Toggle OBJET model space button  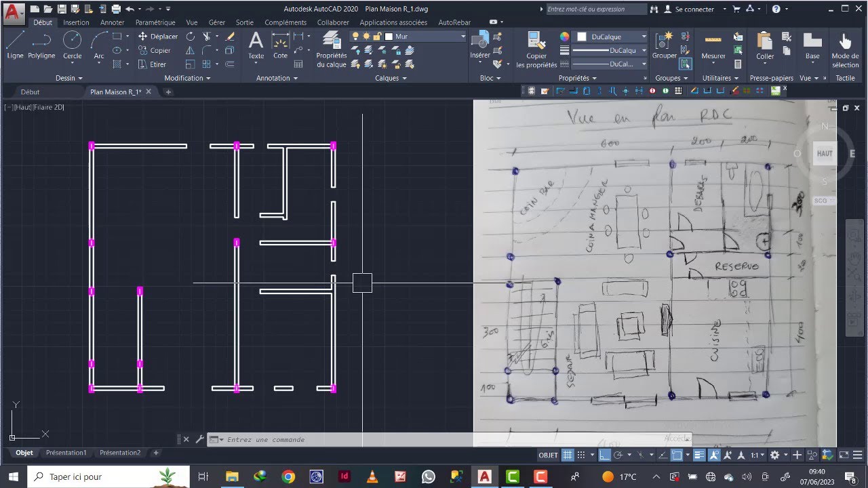(x=549, y=455)
